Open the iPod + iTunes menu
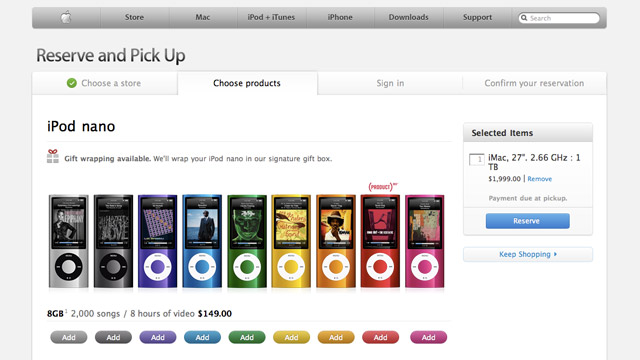Screen dimensions: 640x360 (271, 17)
